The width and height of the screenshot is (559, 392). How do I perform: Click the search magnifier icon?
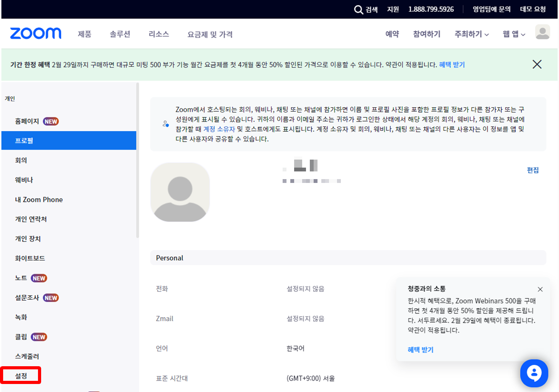[359, 9]
